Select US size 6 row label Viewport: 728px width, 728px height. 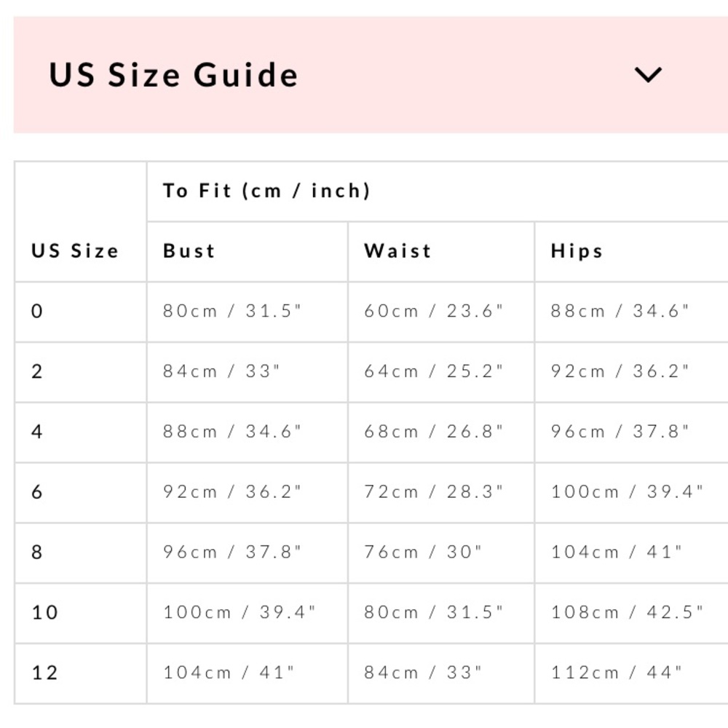click(x=36, y=491)
